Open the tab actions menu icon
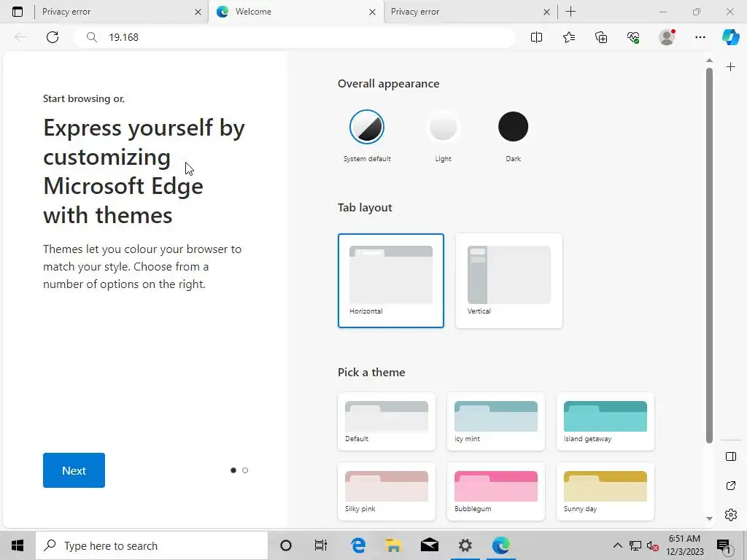The height and width of the screenshot is (560, 747). pos(18,12)
